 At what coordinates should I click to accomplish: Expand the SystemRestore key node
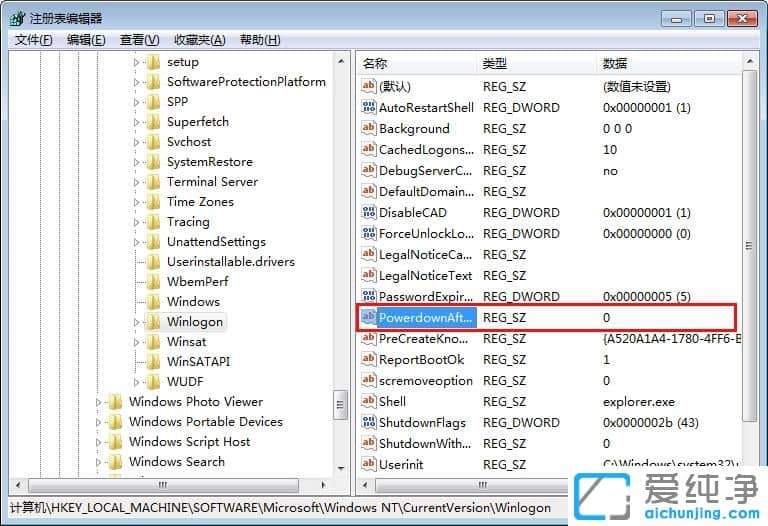pos(136,162)
